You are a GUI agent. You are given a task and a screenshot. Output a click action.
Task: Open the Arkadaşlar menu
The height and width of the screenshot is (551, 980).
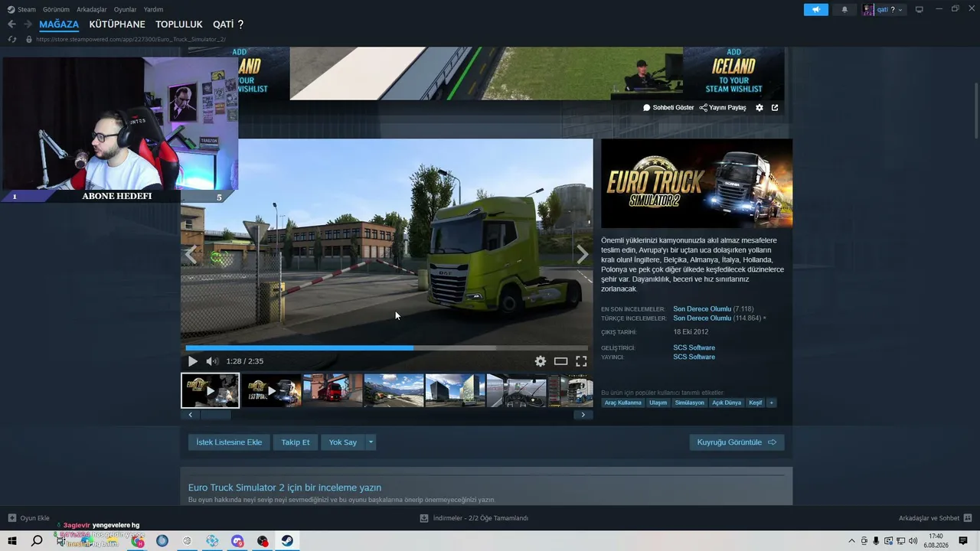point(92,9)
